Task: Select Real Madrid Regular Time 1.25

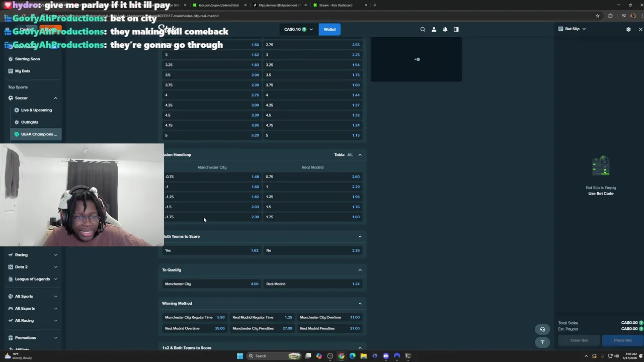Action: pyautogui.click(x=262, y=317)
